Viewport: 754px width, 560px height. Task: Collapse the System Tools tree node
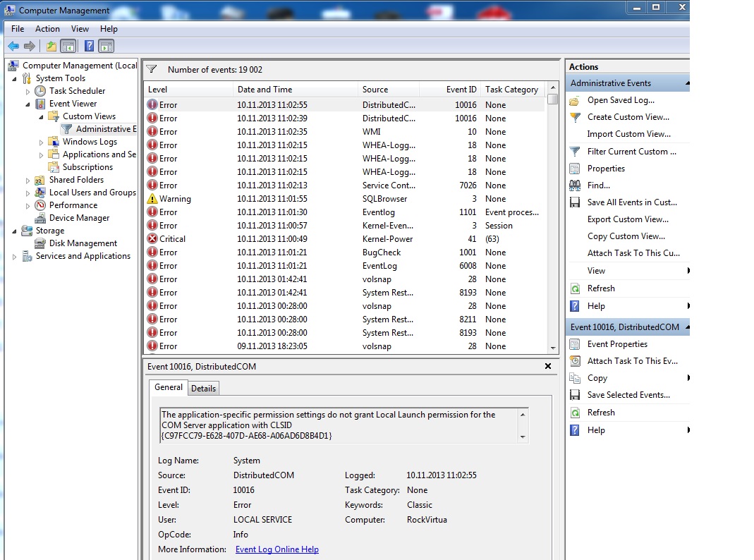click(14, 78)
